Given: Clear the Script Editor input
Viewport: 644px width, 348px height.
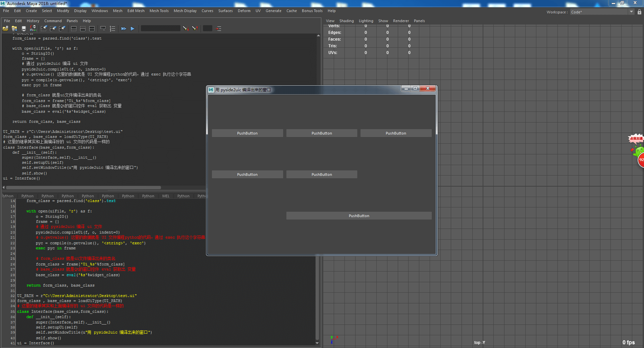Looking at the screenshot, I should pyautogui.click(x=53, y=29).
